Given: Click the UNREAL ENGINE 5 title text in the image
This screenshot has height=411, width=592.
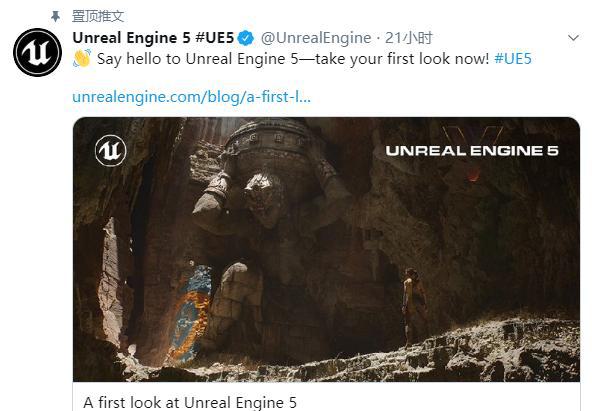Looking at the screenshot, I should click(x=472, y=151).
